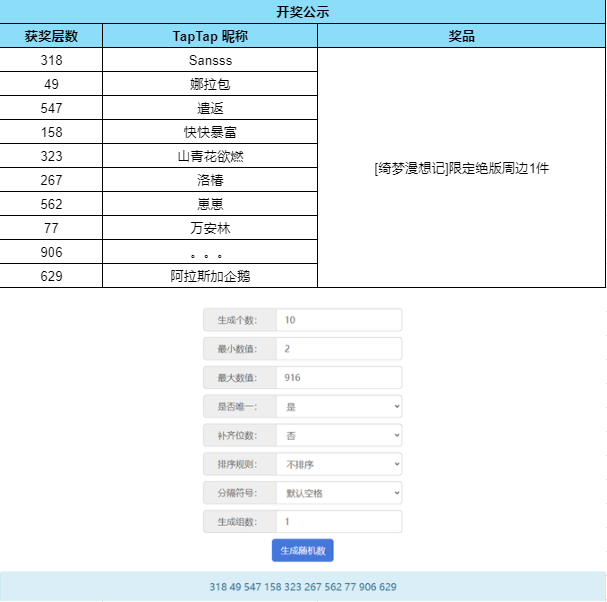Open the 是否唯一 dropdown
Screen dimensions: 607x602
(339, 406)
